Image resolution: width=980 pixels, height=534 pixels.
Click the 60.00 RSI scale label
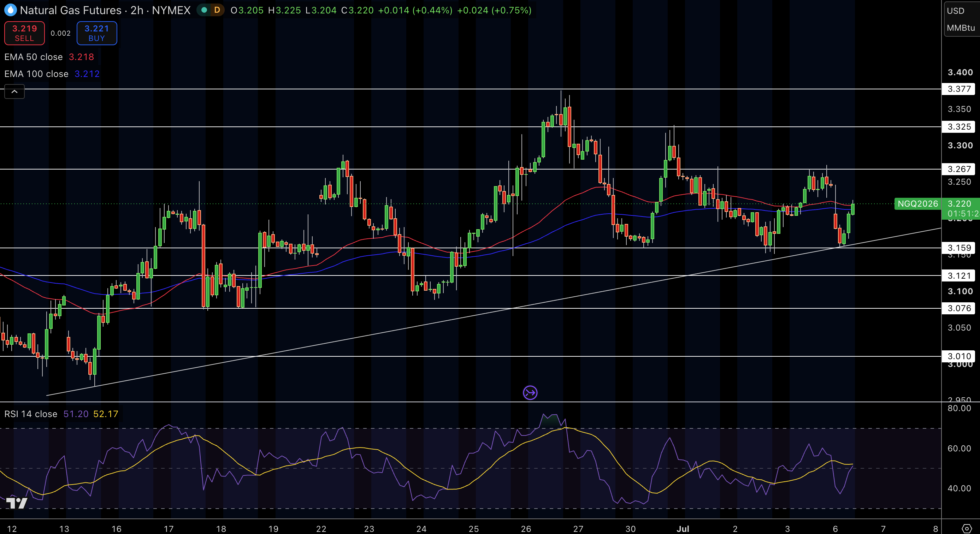point(959,449)
